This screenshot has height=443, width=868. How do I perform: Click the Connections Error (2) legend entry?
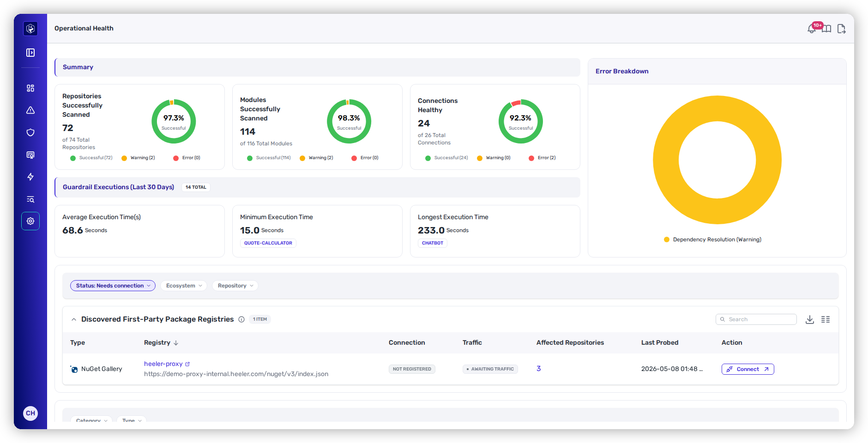tap(542, 158)
